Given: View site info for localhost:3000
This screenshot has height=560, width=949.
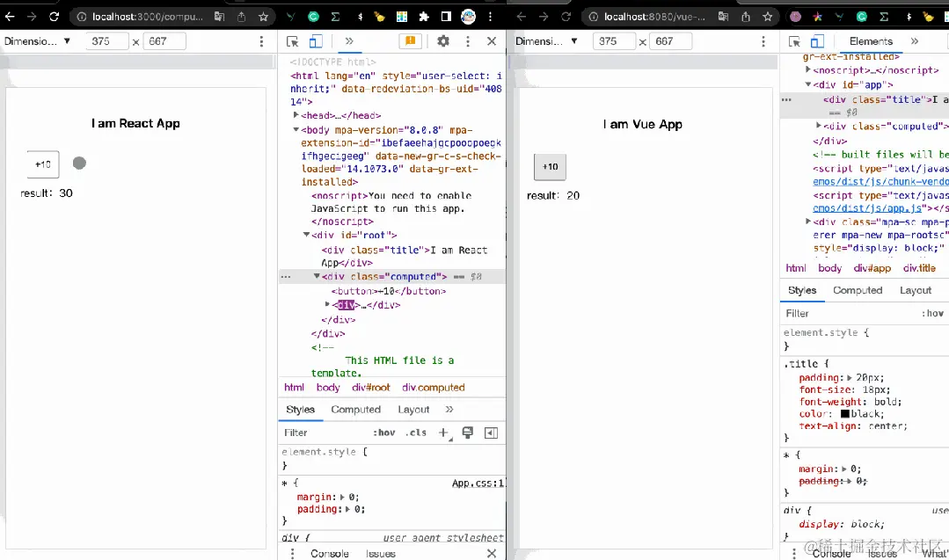Looking at the screenshot, I should [82, 17].
